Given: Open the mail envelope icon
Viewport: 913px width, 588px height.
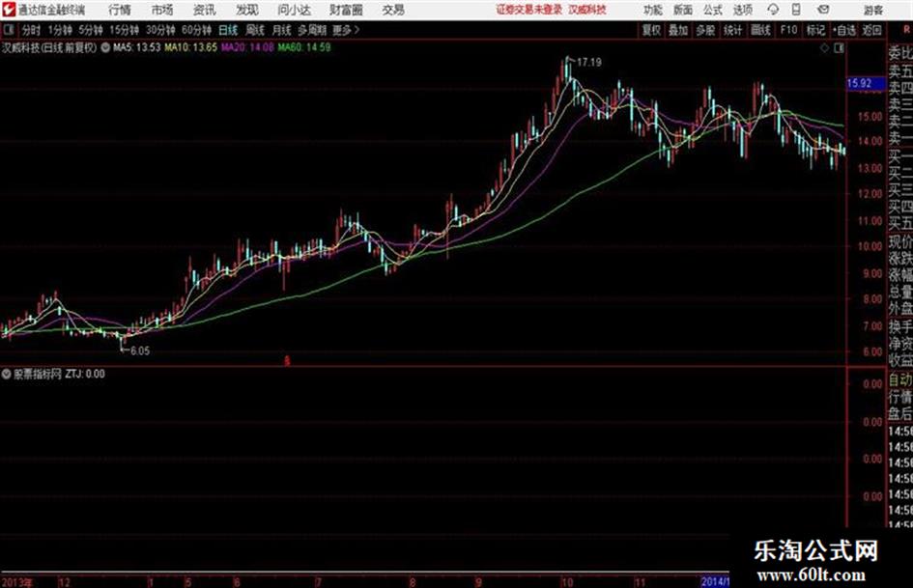Looking at the screenshot, I should pyautogui.click(x=823, y=10).
